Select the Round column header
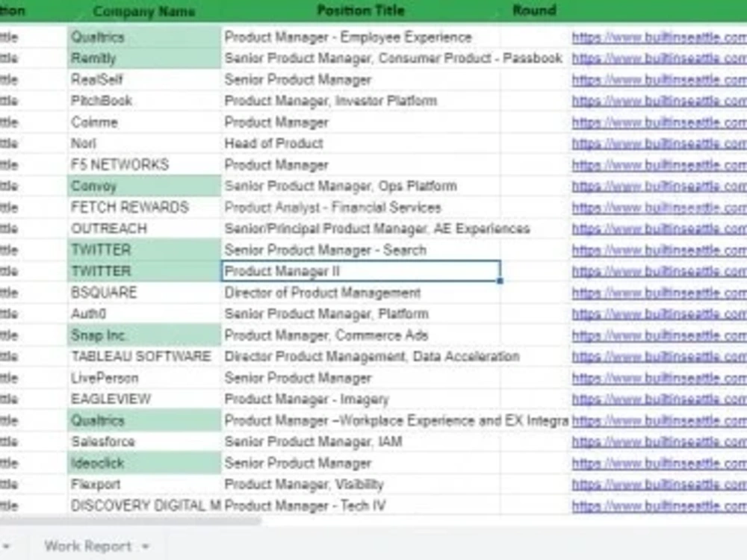 click(534, 10)
